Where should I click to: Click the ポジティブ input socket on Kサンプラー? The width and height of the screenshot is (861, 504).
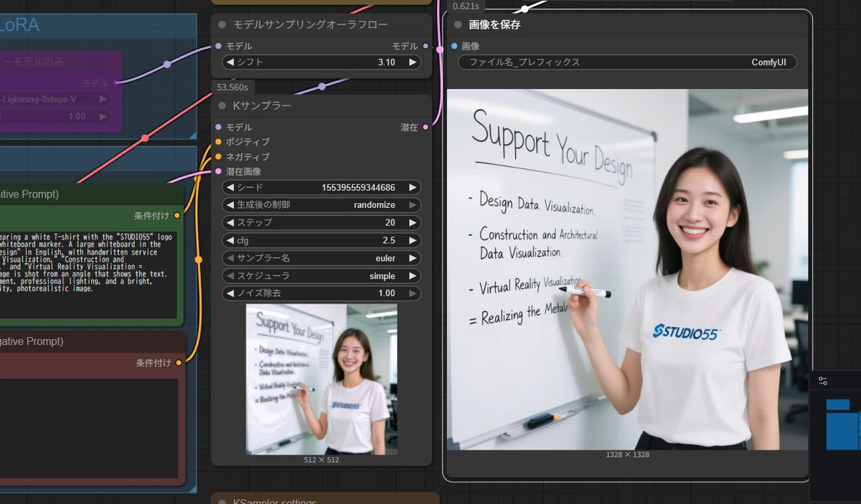[x=218, y=142]
